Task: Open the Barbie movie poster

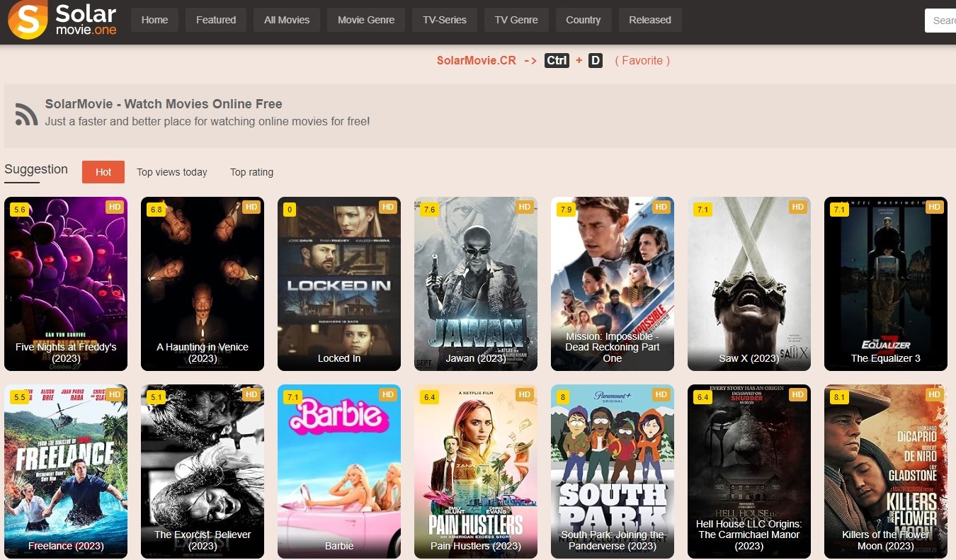Action: [x=339, y=472]
